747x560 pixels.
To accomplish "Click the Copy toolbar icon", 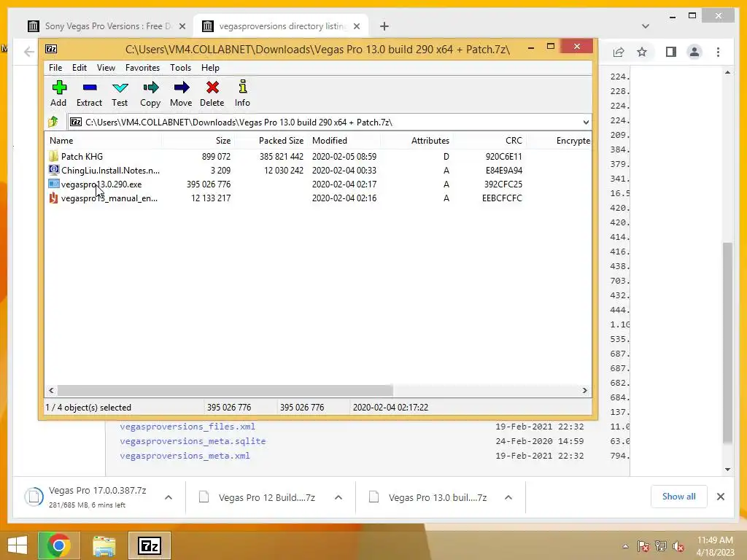I will pyautogui.click(x=150, y=87).
